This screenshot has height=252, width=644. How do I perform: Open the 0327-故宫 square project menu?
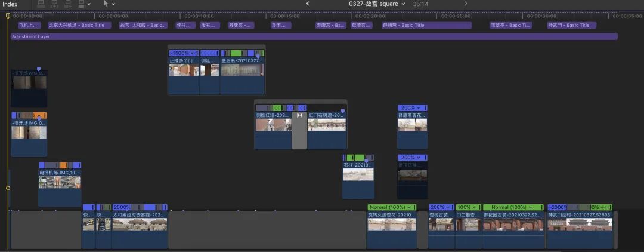(x=377, y=4)
